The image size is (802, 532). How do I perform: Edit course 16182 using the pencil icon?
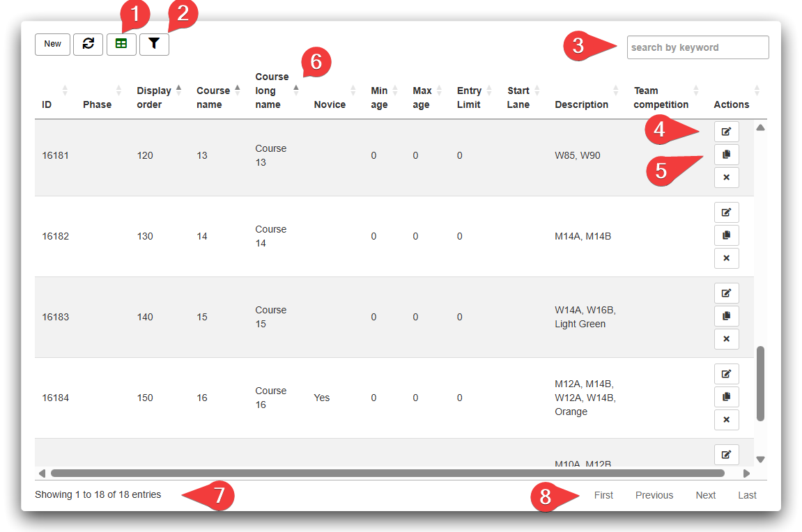[x=726, y=212]
